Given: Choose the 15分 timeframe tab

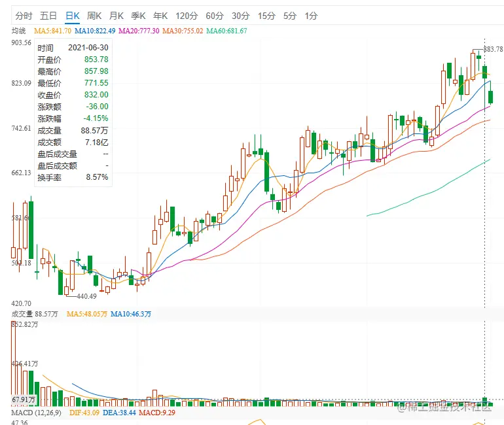Looking at the screenshot, I should pyautogui.click(x=266, y=16).
